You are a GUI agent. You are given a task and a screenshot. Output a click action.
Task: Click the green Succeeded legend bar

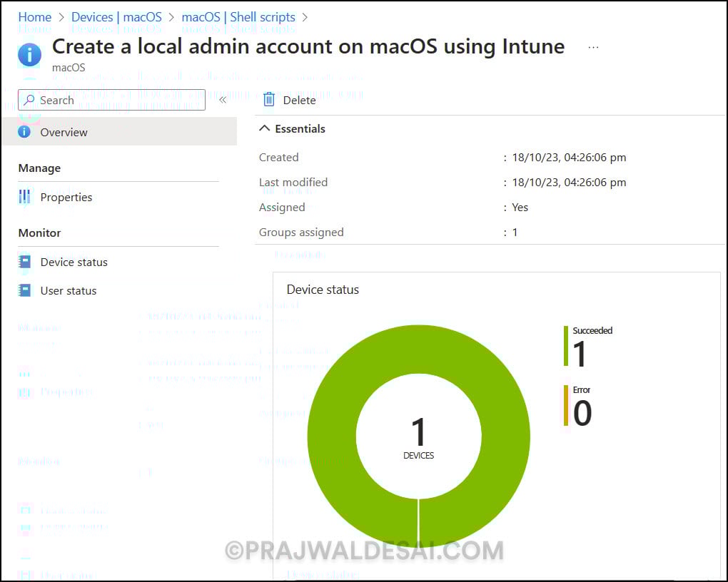566,346
